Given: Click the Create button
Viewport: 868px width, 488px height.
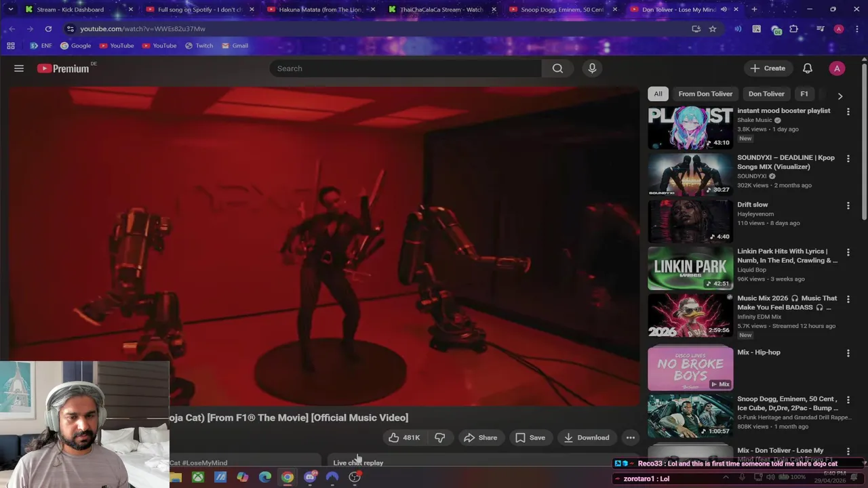Looking at the screenshot, I should [768, 68].
